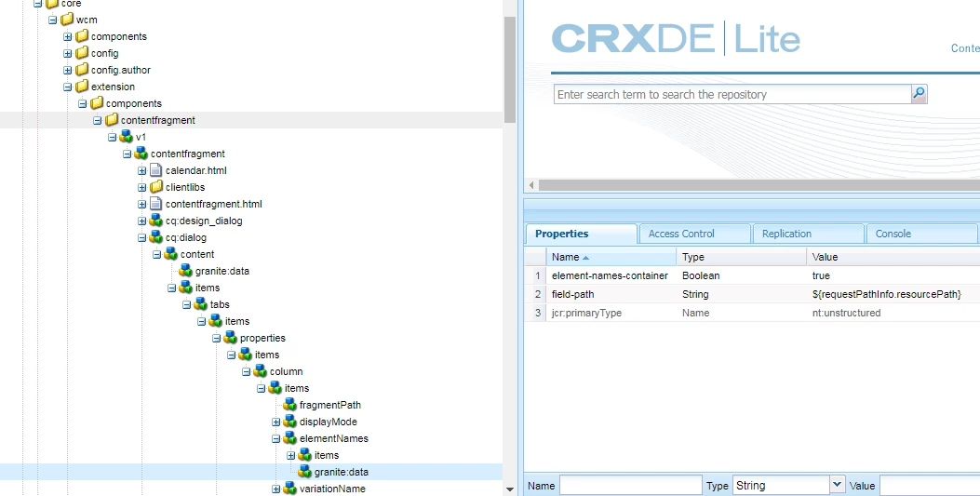Click the CRXDE Lite logo
980x496 pixels.
(x=676, y=39)
